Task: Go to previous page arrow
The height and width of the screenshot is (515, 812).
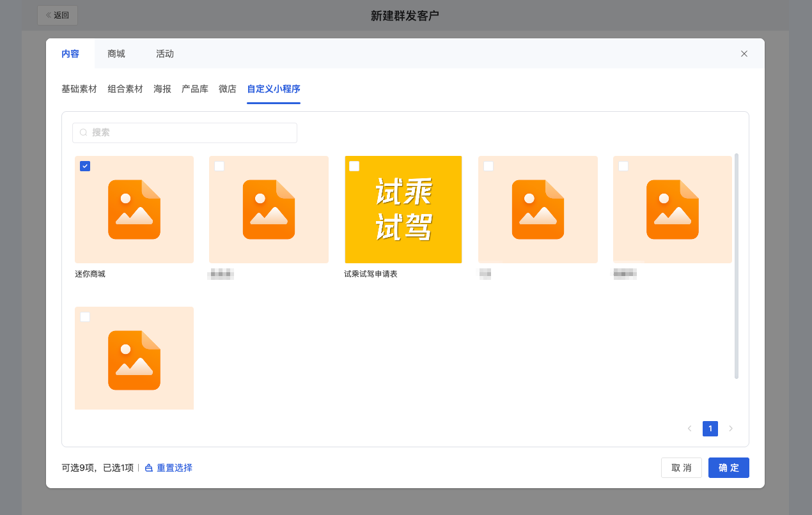Action: click(x=689, y=429)
